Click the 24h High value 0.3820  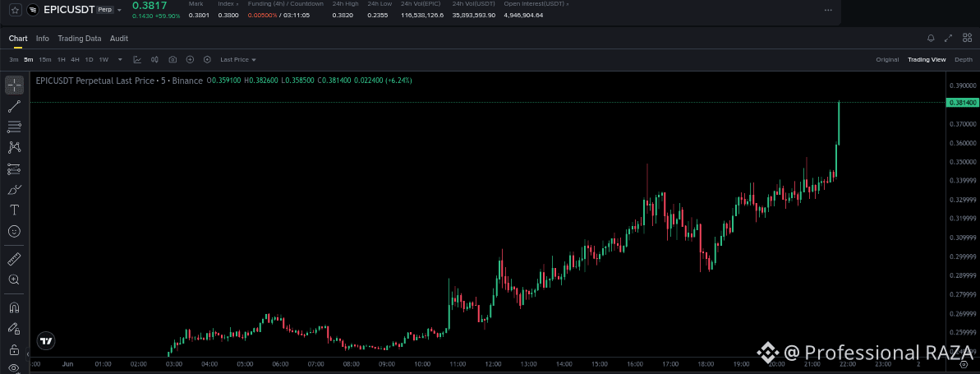point(342,15)
